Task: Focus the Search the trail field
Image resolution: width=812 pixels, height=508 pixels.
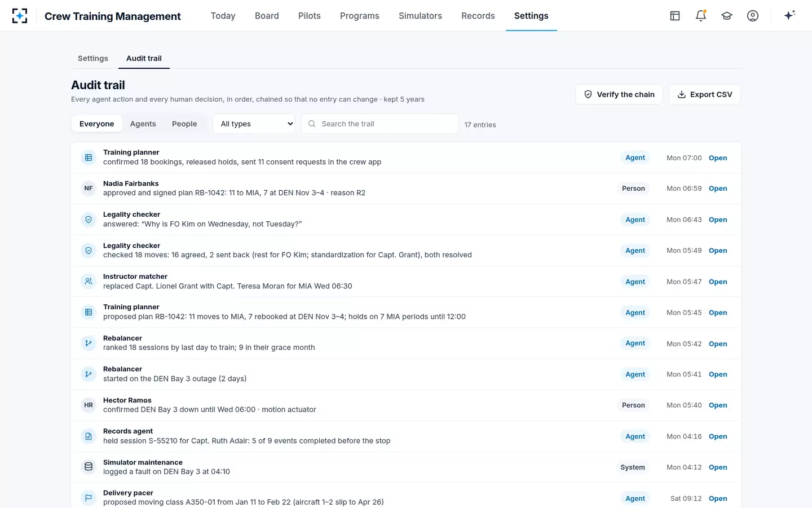Action: pyautogui.click(x=381, y=124)
